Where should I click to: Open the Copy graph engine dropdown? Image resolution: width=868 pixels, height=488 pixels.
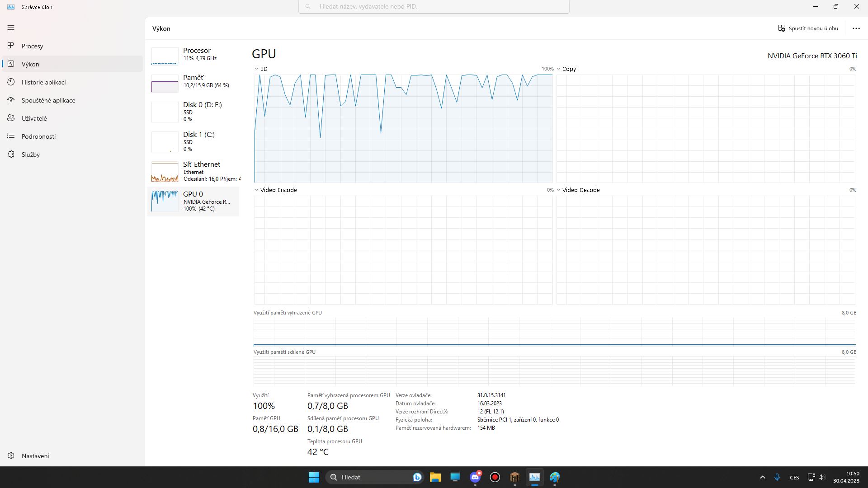coord(559,69)
